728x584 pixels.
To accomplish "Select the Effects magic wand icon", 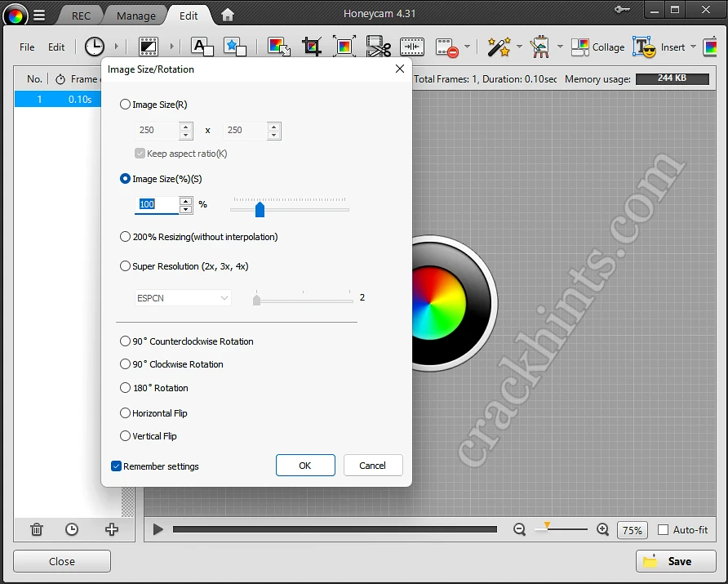I will point(499,47).
